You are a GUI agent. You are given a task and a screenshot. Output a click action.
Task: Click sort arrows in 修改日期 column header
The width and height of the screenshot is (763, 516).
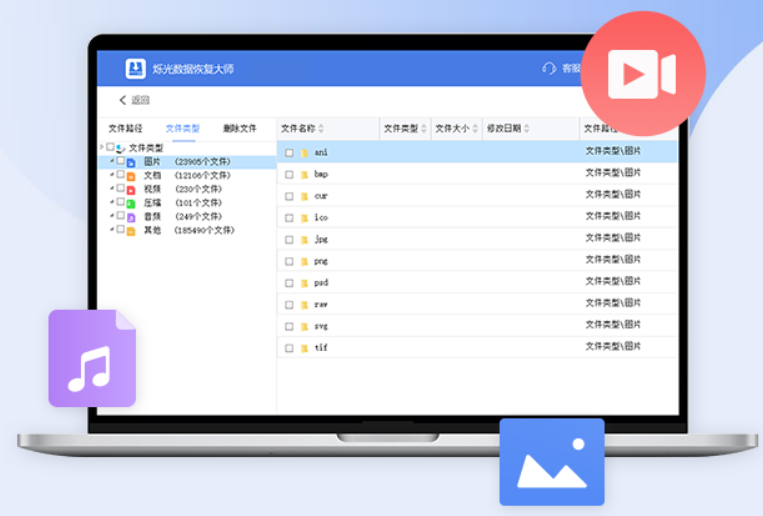[x=527, y=129]
